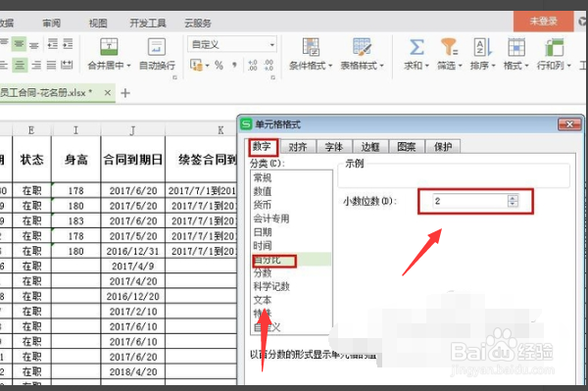This screenshot has height=391, width=588.
Task: Apply thousands separator comma icon
Action: coord(234,66)
